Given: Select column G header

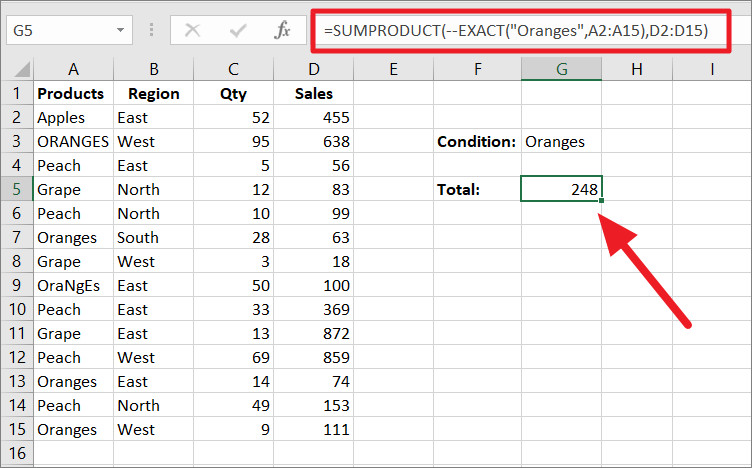Looking at the screenshot, I should point(562,70).
